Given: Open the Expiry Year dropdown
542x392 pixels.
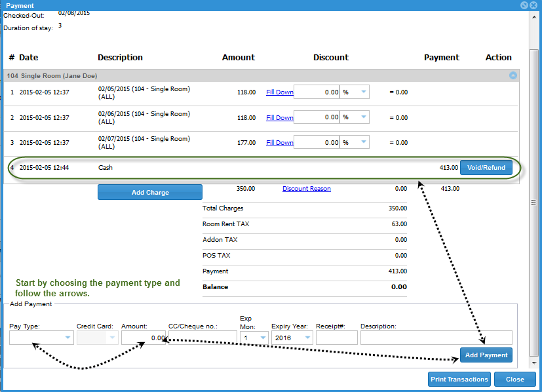Looking at the screenshot, I should point(292,338).
